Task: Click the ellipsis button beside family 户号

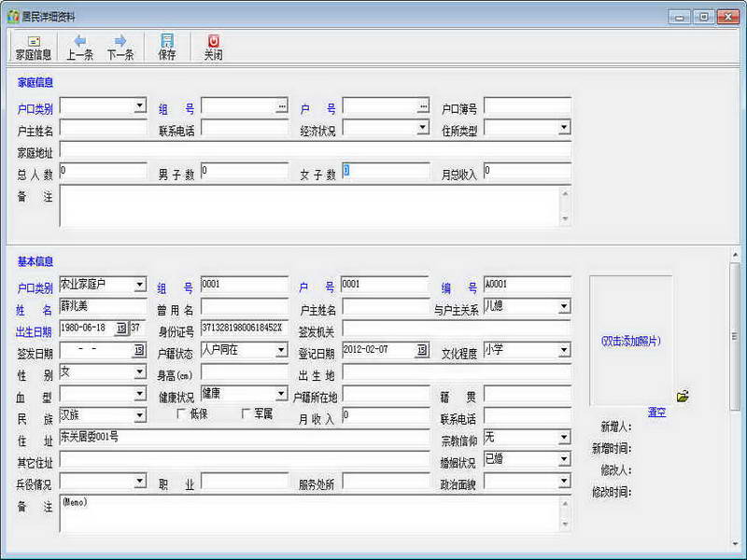Action: click(x=423, y=105)
